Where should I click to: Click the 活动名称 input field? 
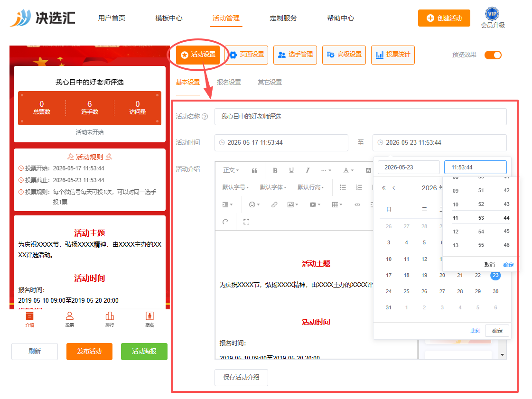point(360,117)
